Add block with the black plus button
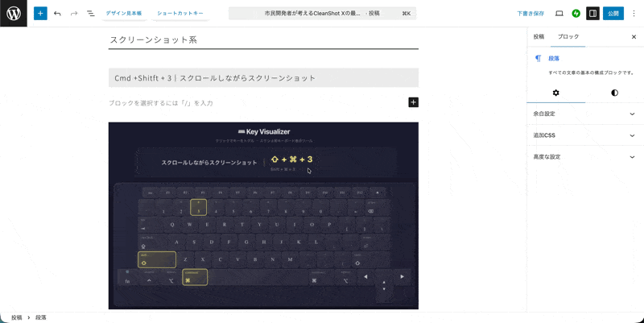 pyautogui.click(x=413, y=102)
